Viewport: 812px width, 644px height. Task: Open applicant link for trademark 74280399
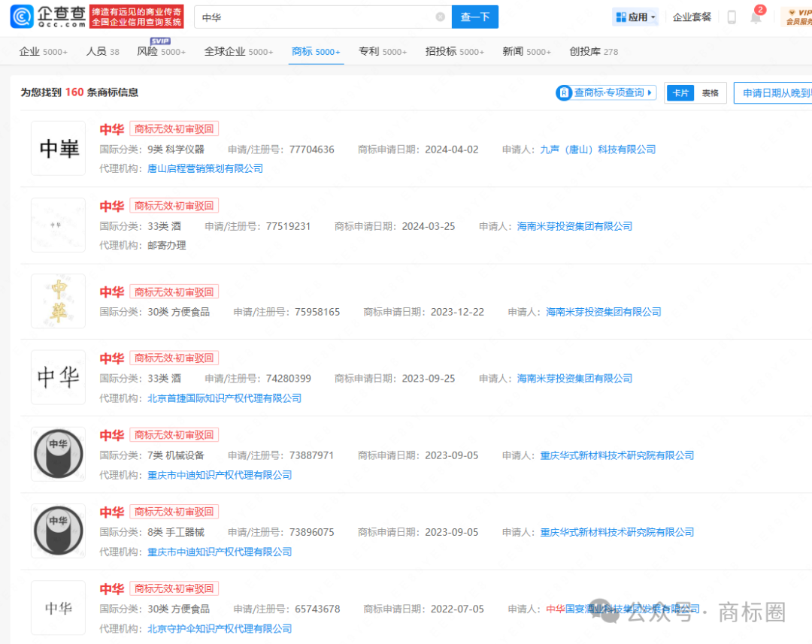click(x=574, y=379)
